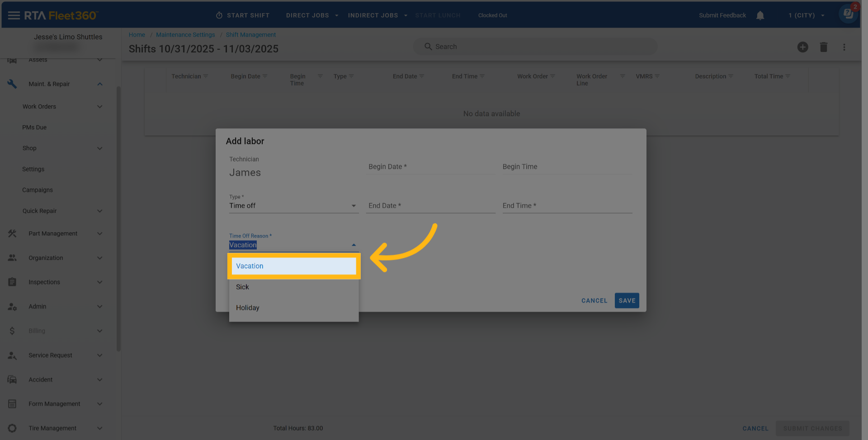Click the Begin Date input field
The image size is (868, 440).
coord(430,167)
